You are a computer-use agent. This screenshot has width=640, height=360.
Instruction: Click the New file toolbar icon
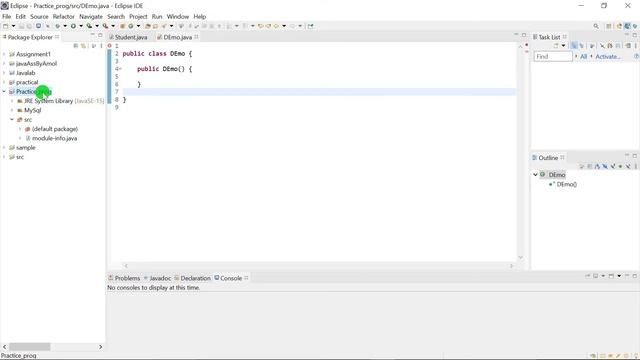pyautogui.click(x=6, y=26)
